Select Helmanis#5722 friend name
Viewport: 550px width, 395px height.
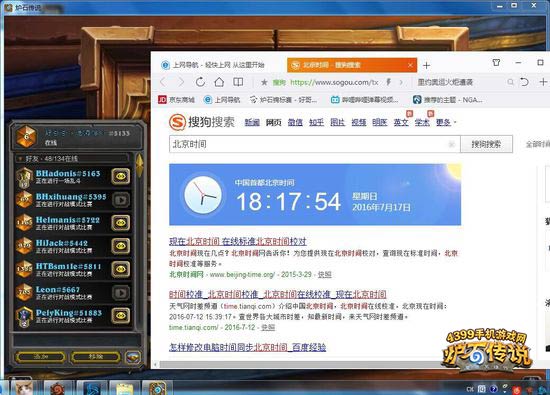[x=68, y=220]
